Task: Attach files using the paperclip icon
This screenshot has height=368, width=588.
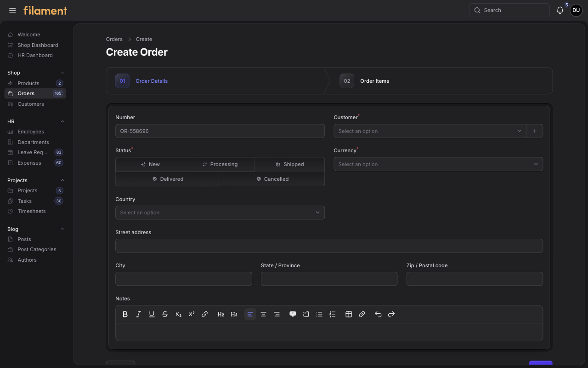Action: click(x=362, y=314)
